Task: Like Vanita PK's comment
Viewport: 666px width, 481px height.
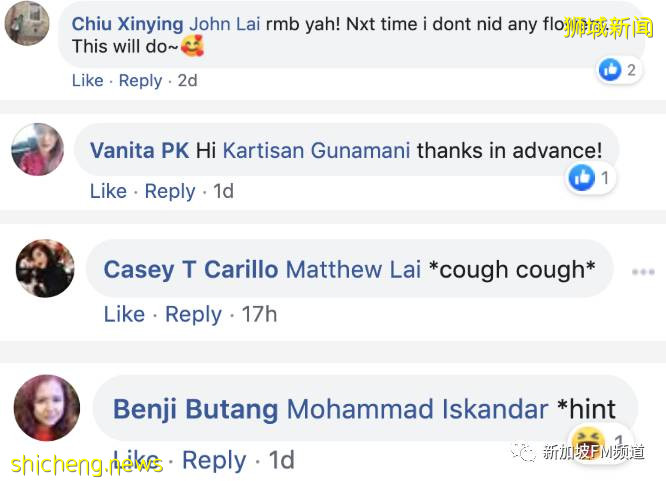Action: (x=108, y=191)
